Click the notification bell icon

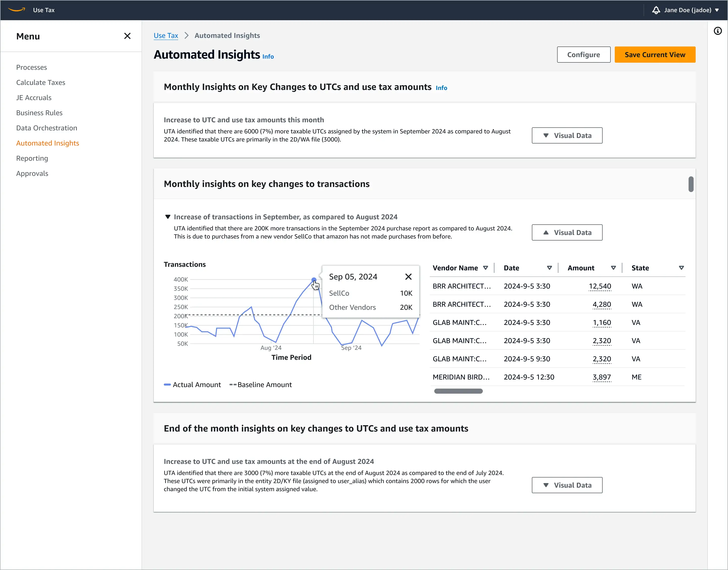pyautogui.click(x=656, y=10)
